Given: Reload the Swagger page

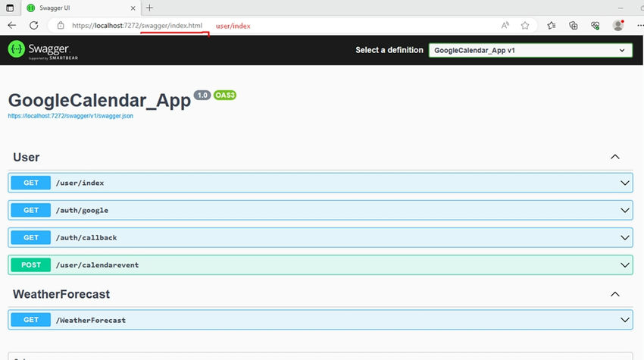Looking at the screenshot, I should pyautogui.click(x=33, y=26).
